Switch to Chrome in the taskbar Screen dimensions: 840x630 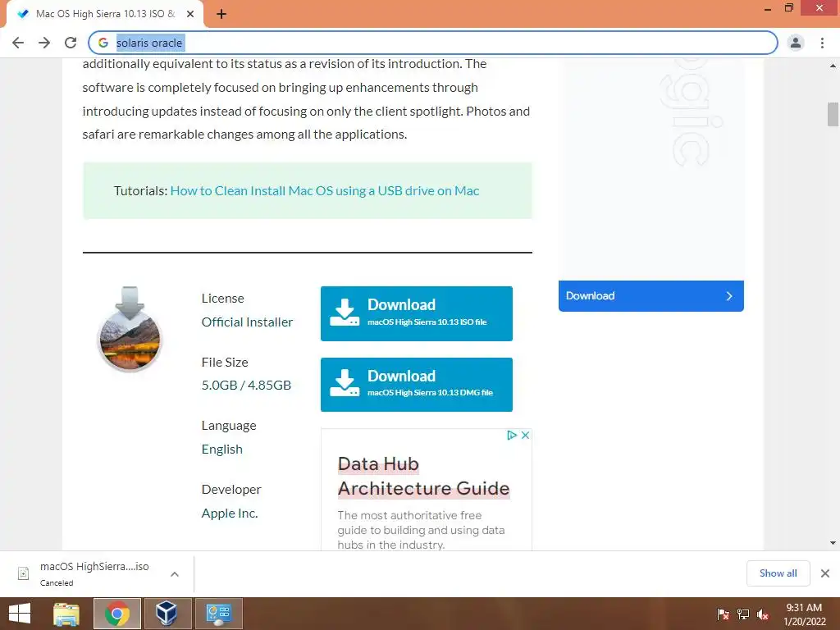coord(117,614)
